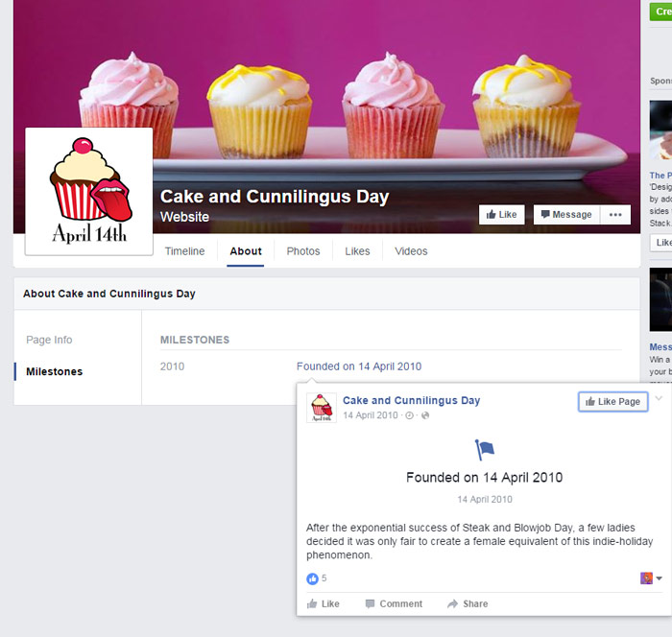Open the cupcake profile picture thumbnail

(x=89, y=192)
